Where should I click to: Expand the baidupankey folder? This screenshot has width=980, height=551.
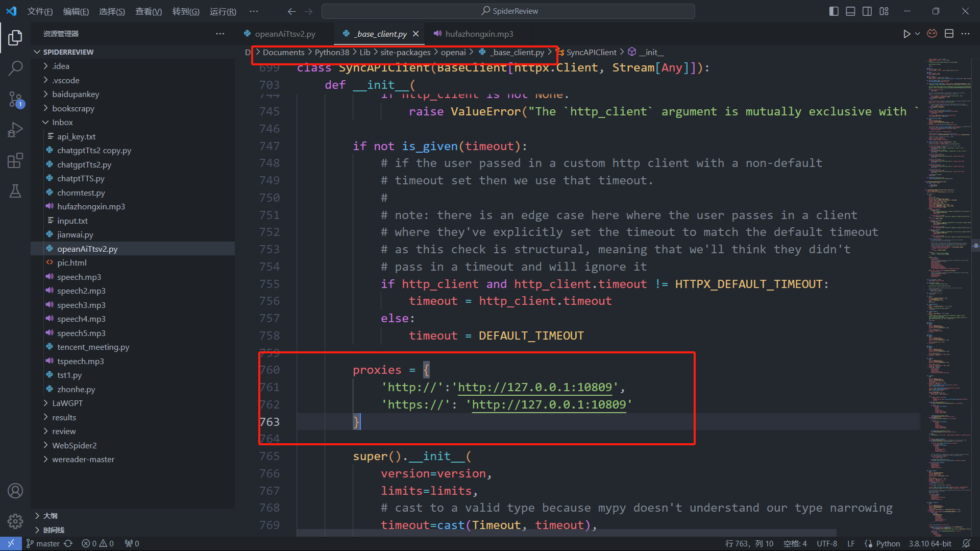133,94
